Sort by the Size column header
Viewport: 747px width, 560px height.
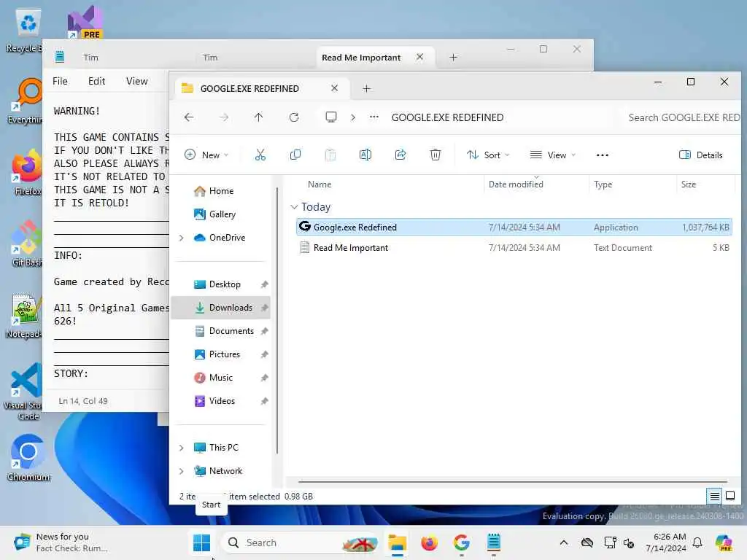click(x=689, y=184)
